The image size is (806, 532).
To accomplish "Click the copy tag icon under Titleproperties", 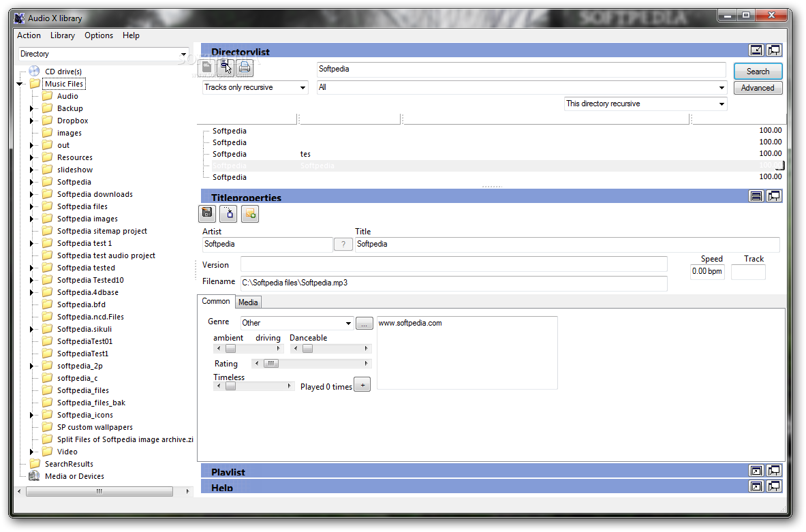I will pos(229,213).
